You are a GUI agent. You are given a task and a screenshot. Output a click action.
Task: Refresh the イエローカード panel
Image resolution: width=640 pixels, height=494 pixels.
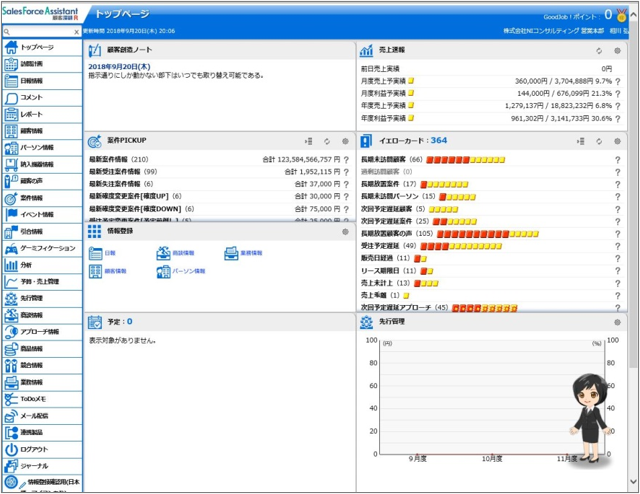[x=599, y=141]
